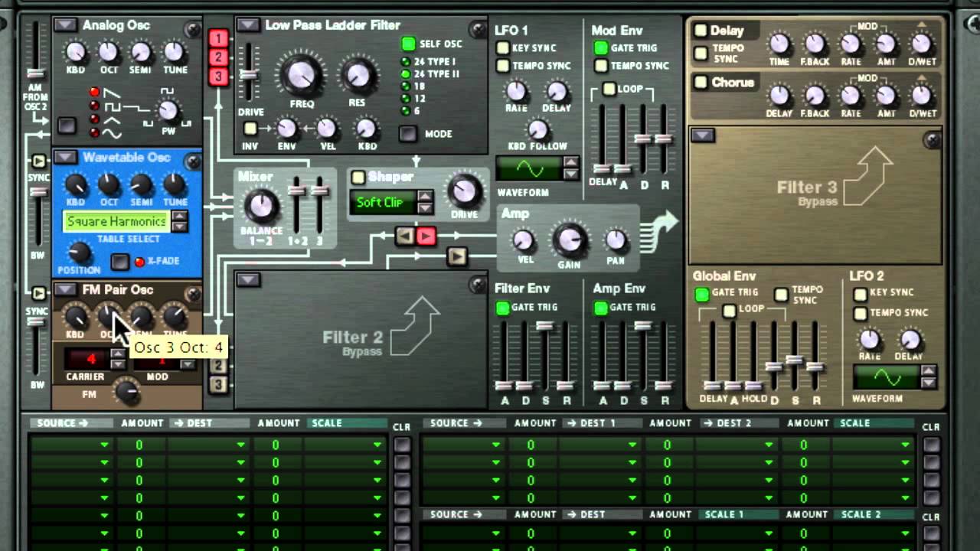980x551 pixels.
Task: Enable Mod Env Loop
Action: pos(609,89)
